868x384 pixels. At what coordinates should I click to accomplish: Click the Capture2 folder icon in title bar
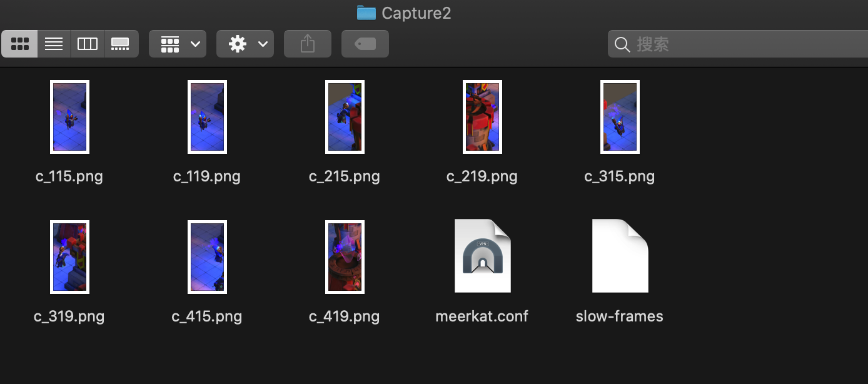[x=366, y=13]
